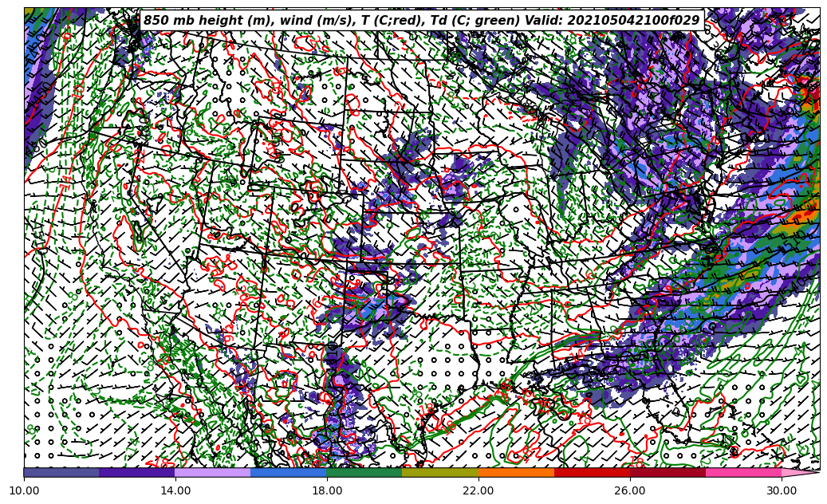Select the green 18-20 colorbar segment
The image size is (827, 504).
coord(364,472)
